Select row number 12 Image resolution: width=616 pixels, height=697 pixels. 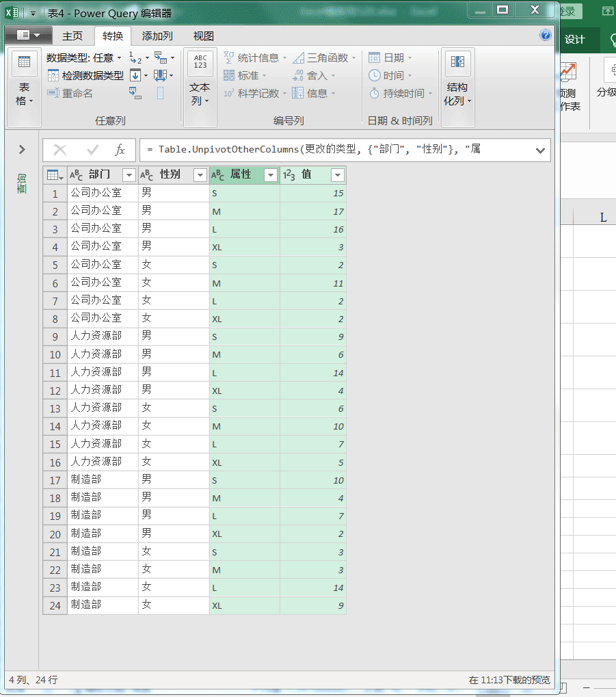(x=55, y=391)
